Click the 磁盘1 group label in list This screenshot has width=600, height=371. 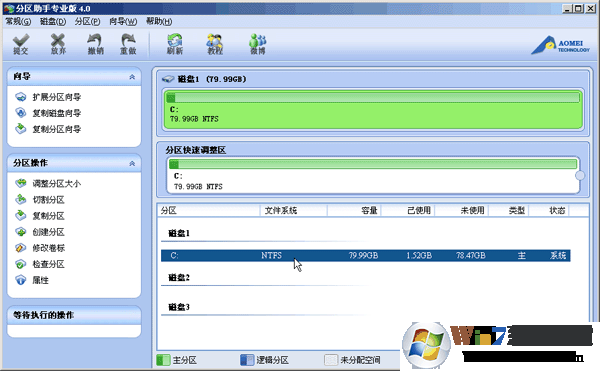(179, 233)
